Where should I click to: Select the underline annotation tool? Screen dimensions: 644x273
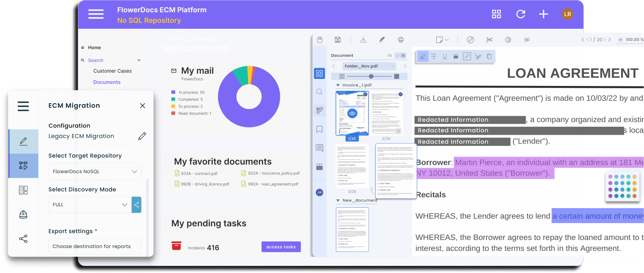tap(445, 56)
